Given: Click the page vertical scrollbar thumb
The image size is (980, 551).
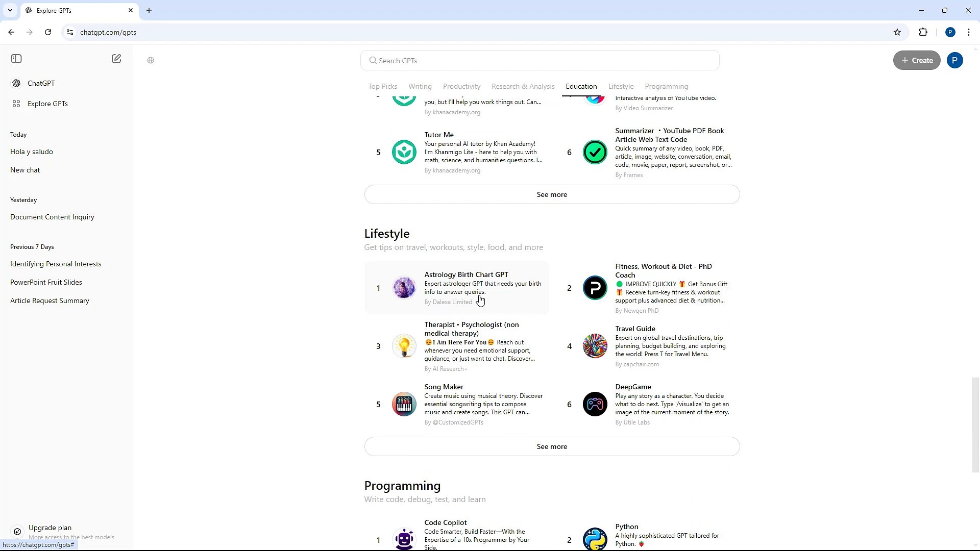Looking at the screenshot, I should click(x=975, y=424).
